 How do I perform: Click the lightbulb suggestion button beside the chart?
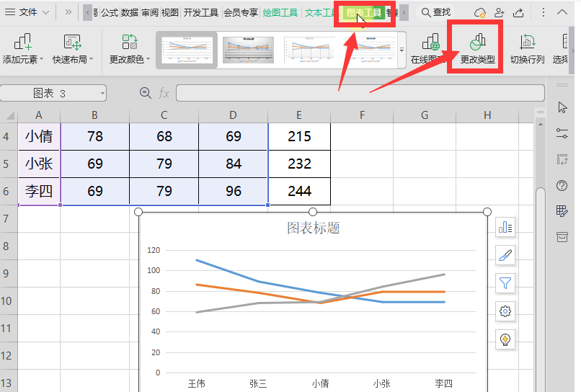(506, 339)
